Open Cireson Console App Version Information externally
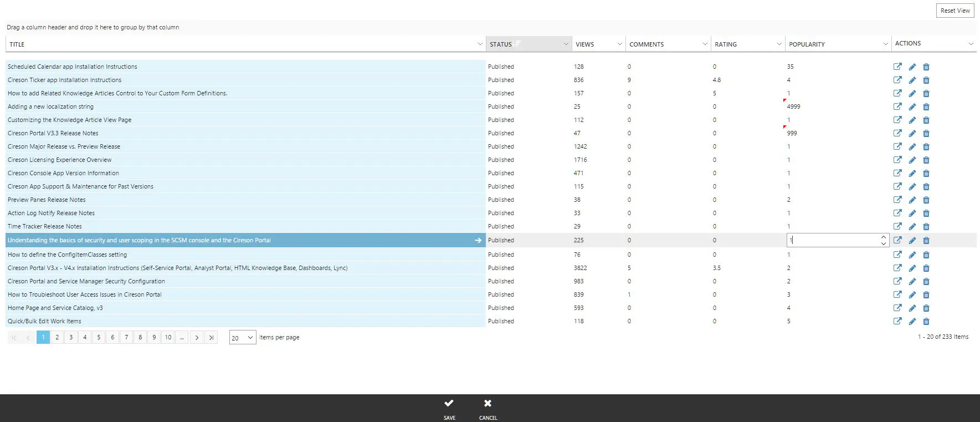This screenshot has width=980, height=422. point(897,173)
